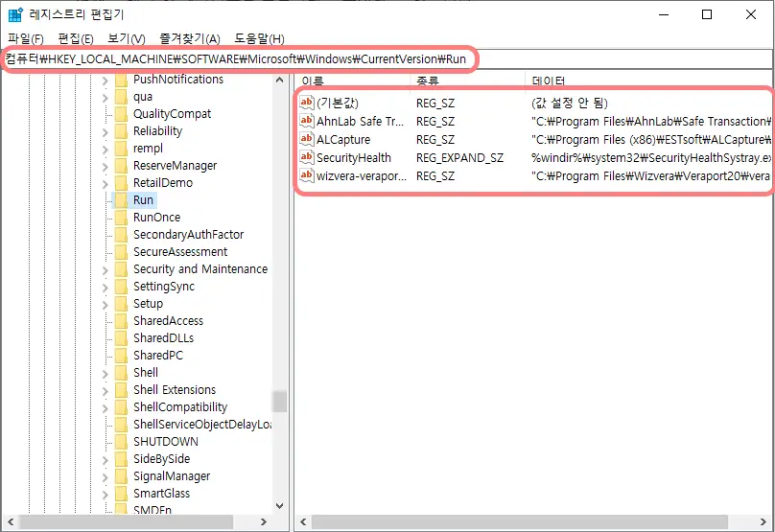
Task: Expand the PushNotifications key
Action: (105, 81)
